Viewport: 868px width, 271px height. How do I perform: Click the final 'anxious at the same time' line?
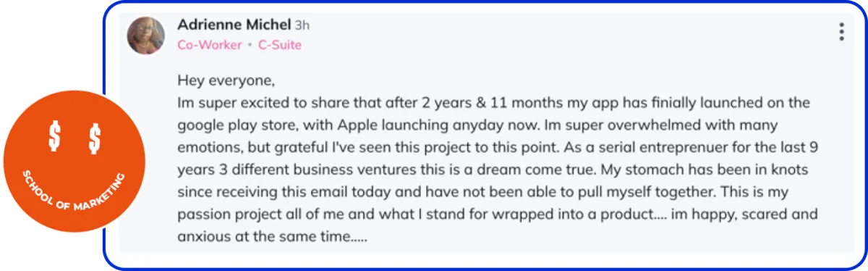[x=272, y=237]
